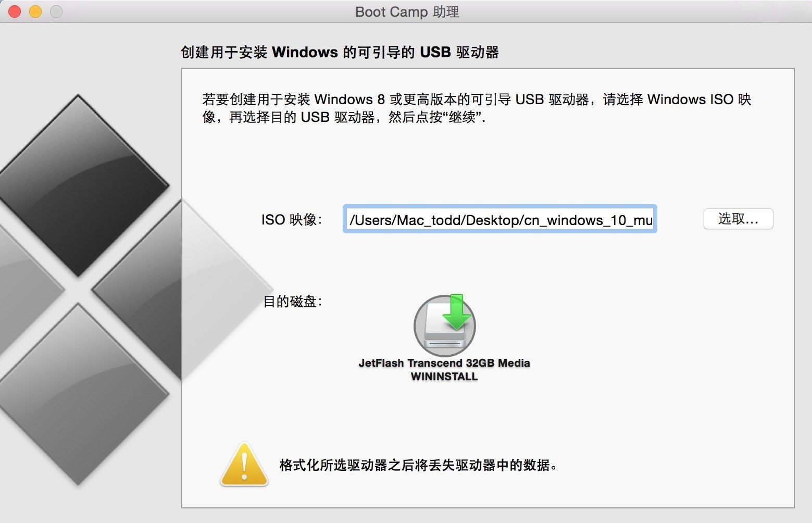The image size is (812, 523).
Task: Focus the ISO 映像 path field
Action: pyautogui.click(x=500, y=219)
